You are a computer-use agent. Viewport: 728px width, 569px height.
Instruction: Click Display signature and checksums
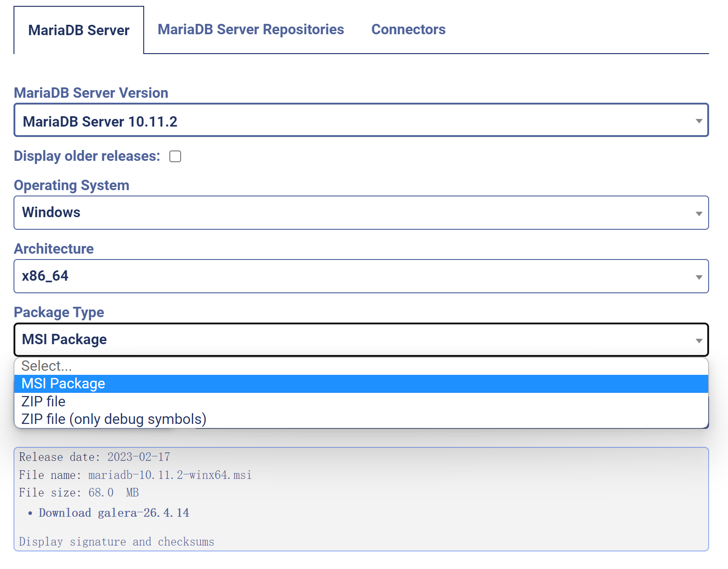coord(117,542)
